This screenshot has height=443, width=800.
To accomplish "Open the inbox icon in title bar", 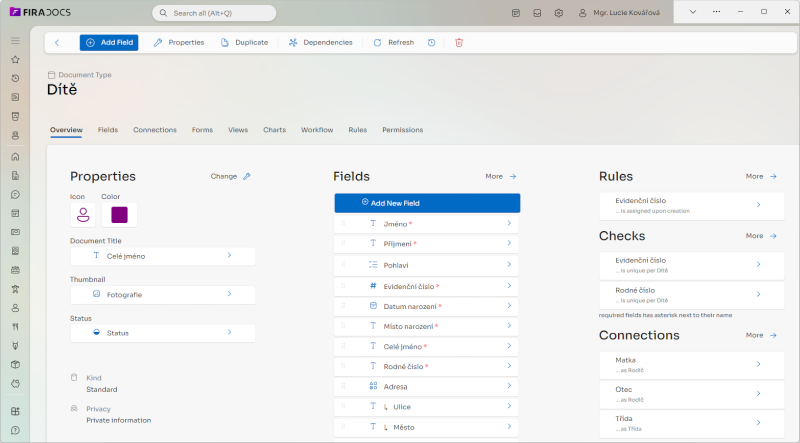I will (537, 13).
